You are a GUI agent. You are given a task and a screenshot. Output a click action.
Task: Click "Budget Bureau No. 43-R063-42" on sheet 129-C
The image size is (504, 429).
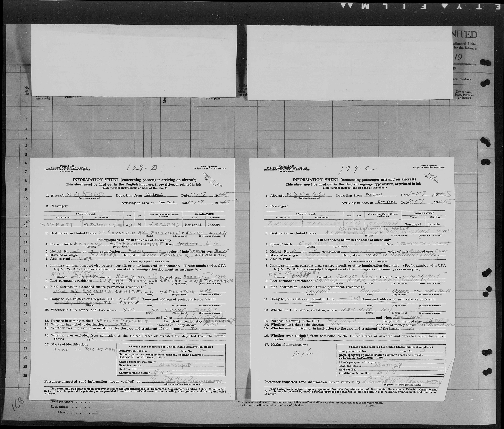coord(429,168)
